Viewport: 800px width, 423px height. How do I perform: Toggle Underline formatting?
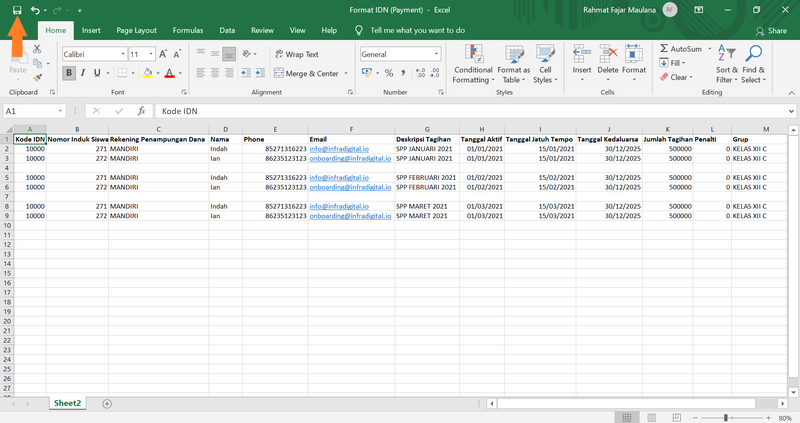point(97,73)
